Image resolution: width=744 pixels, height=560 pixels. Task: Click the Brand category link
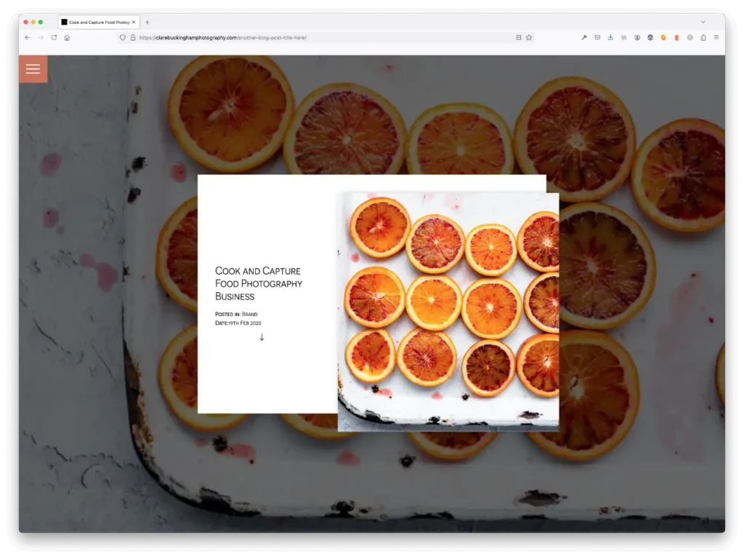250,314
